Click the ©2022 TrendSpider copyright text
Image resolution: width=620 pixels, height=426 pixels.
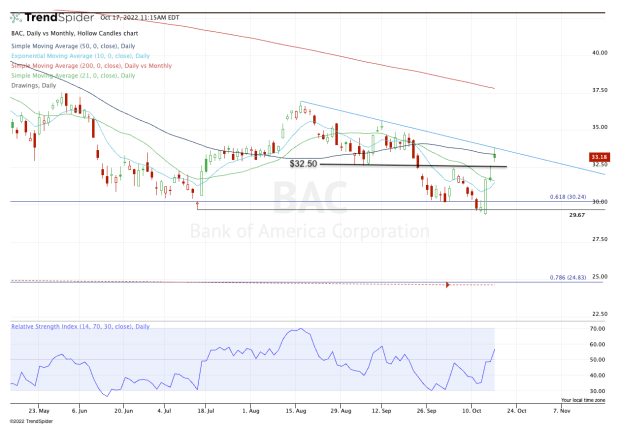tap(31, 421)
